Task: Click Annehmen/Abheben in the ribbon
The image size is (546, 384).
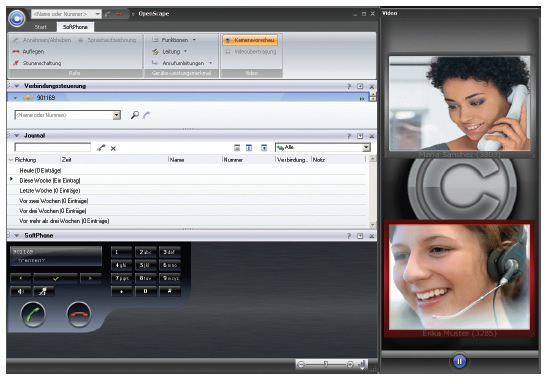Action: coord(42,40)
